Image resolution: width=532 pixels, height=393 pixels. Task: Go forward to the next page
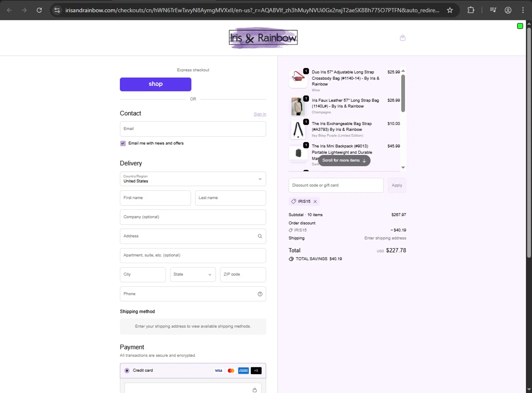tap(24, 10)
